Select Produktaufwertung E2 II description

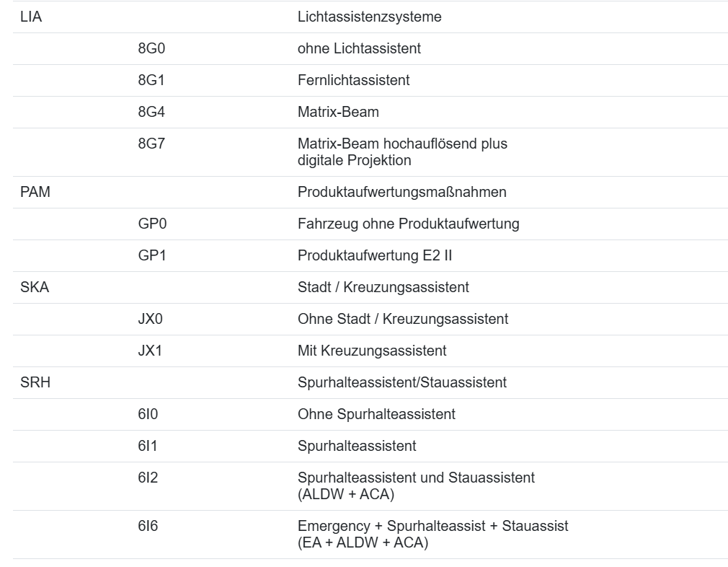coord(374,256)
